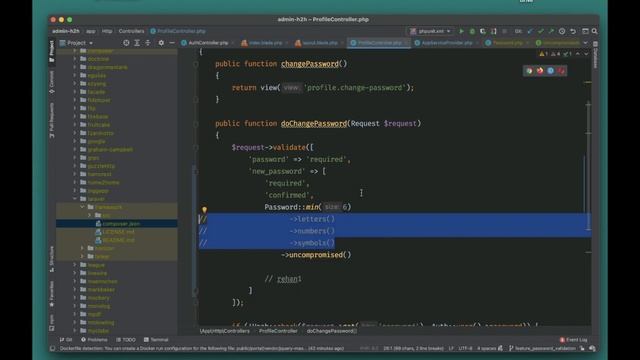Toggle the Commit tool window side tab

[52, 82]
